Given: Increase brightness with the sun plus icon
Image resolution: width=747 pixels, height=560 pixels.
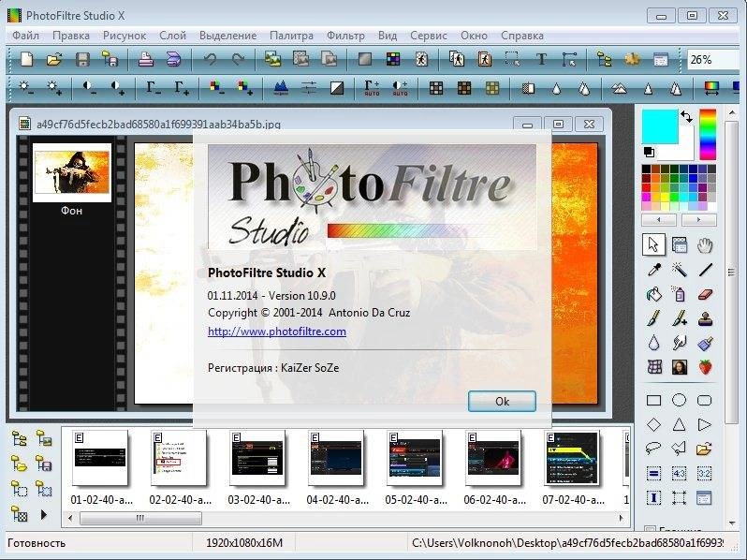Looking at the screenshot, I should click(55, 88).
